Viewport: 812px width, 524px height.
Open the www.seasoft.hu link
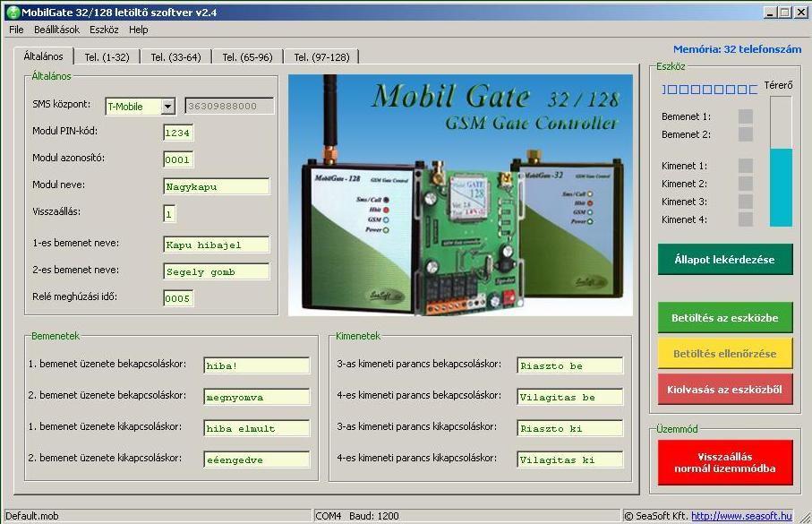tap(741, 516)
